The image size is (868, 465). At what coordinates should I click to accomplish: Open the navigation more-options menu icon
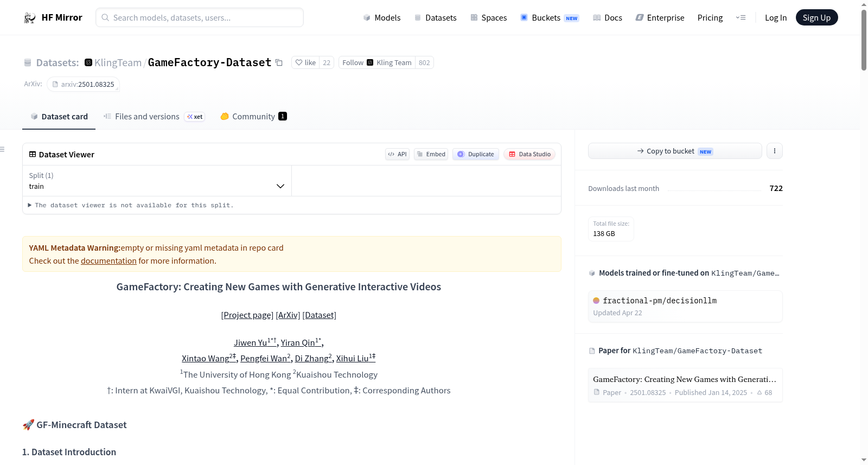pos(741,17)
